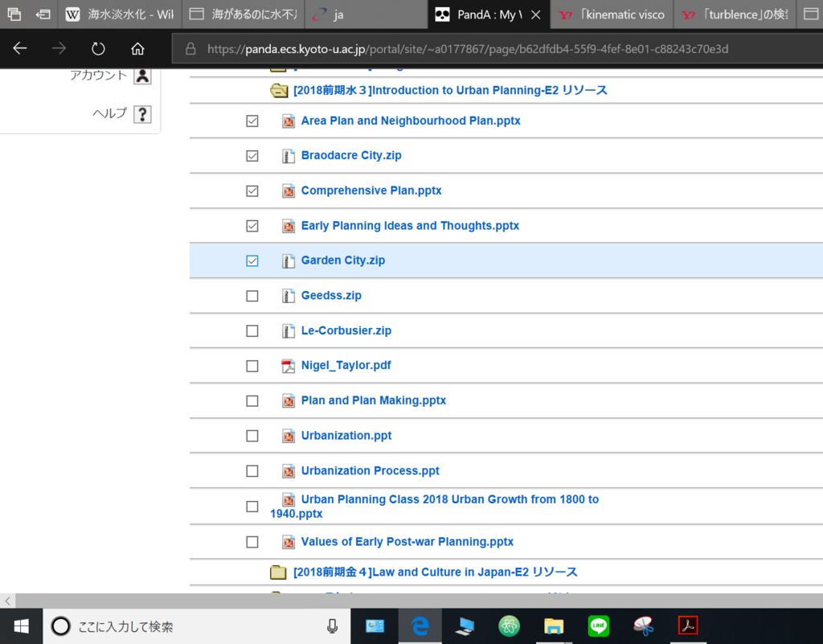This screenshot has width=823, height=644.
Task: Enable the Urbanization Process.ppt checkbox
Action: tap(252, 471)
